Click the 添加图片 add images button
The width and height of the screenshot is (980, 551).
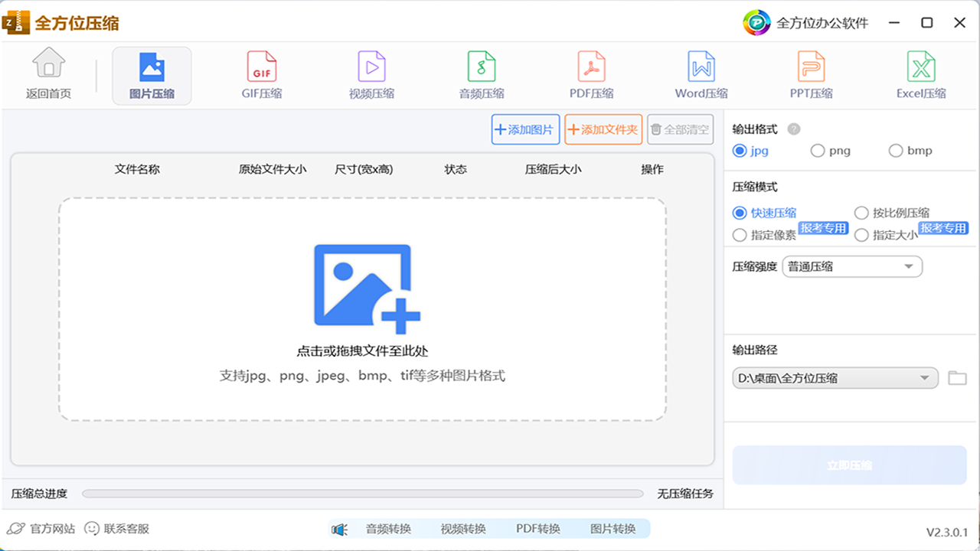[x=525, y=129]
